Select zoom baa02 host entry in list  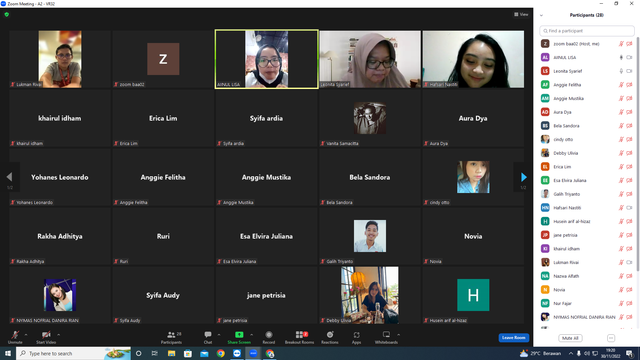(x=587, y=44)
